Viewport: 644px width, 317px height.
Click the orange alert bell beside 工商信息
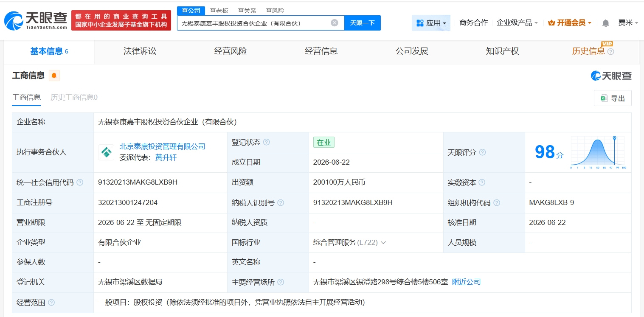pos(54,76)
